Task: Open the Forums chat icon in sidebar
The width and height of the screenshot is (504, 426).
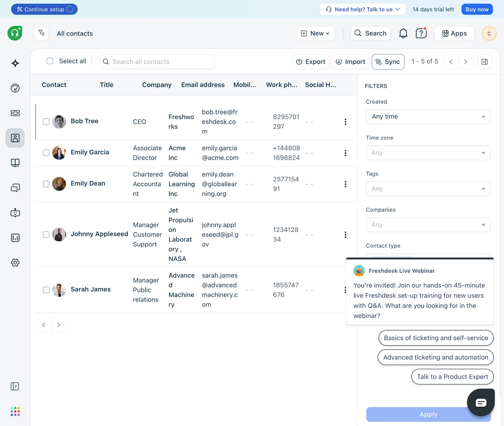Action: coord(15,188)
